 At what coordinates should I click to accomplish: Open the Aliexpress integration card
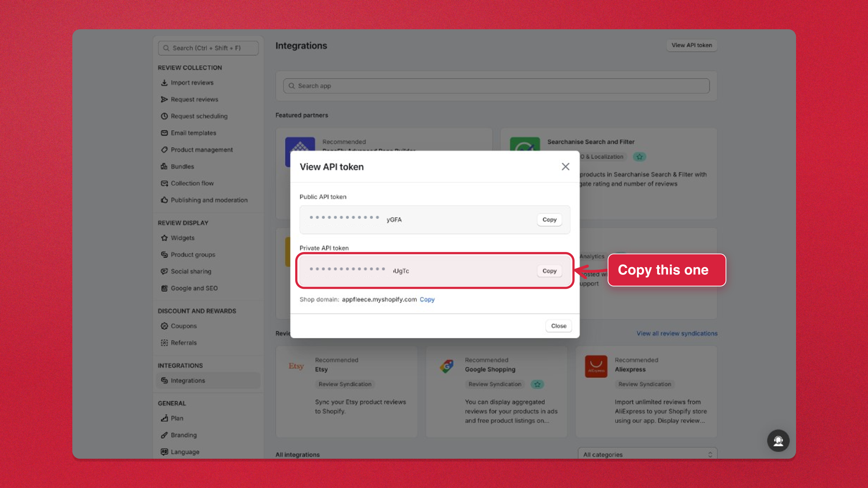pos(646,392)
